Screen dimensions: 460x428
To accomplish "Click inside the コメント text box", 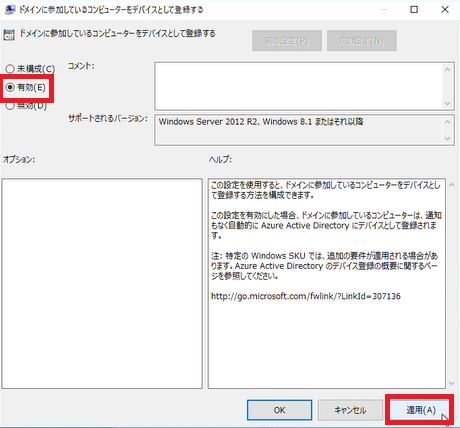I will coord(299,86).
